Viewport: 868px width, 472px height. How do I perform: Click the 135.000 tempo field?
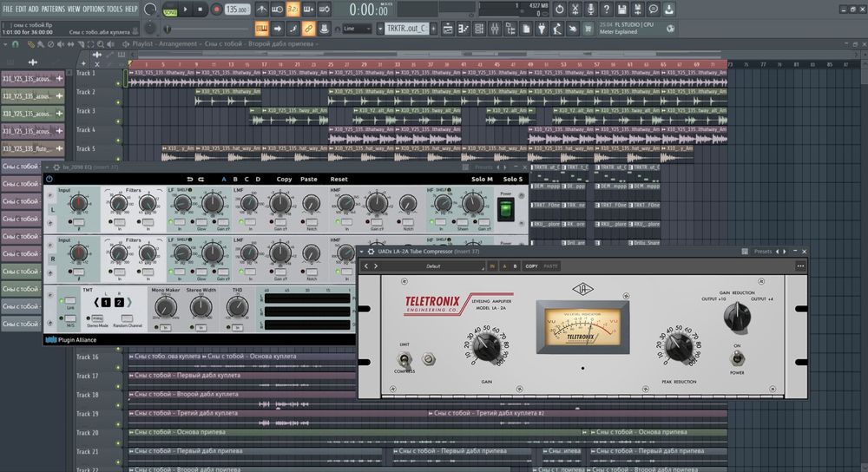[x=236, y=10]
